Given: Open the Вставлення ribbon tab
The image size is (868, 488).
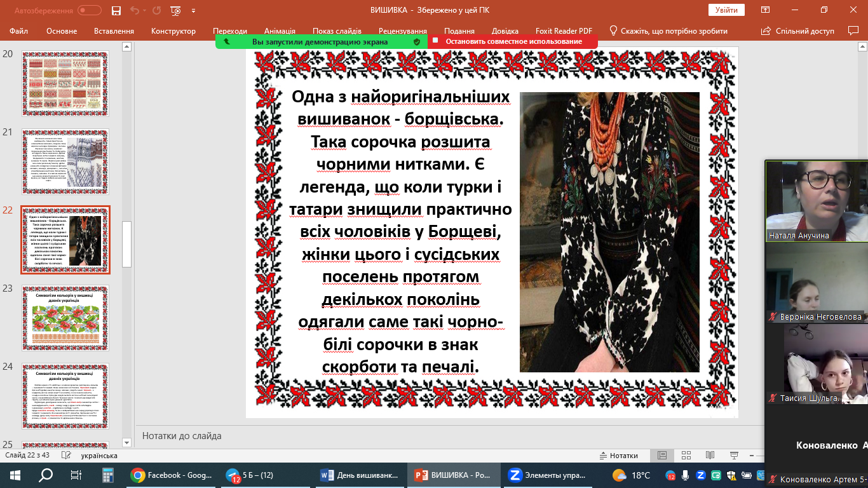Looking at the screenshot, I should 114,31.
